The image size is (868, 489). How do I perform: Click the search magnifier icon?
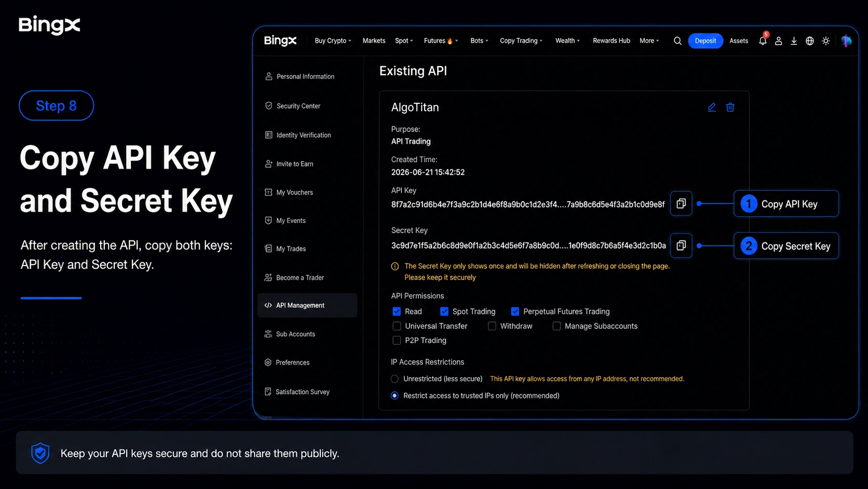[677, 41]
